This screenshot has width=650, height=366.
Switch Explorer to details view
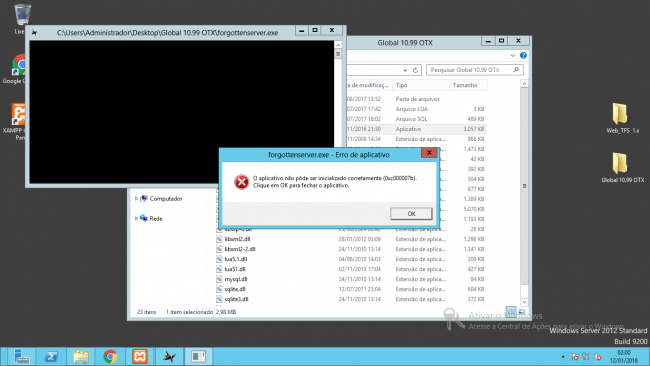coord(511,311)
